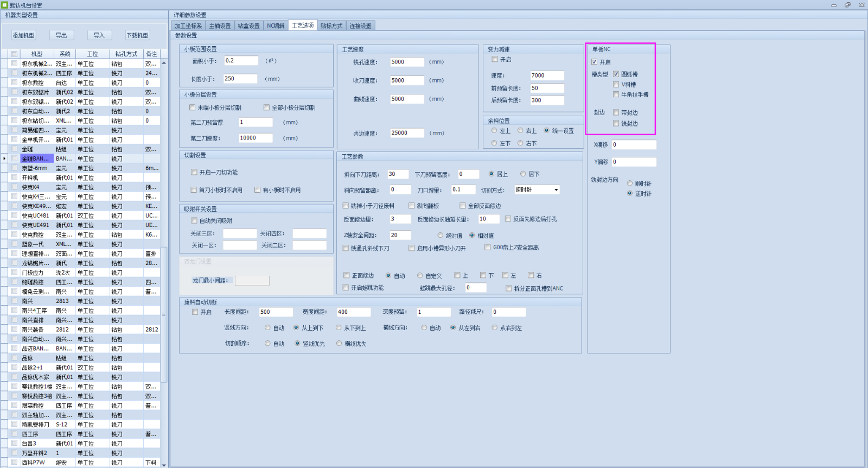
Task: Switch to the 主轴设置 tab
Action: tap(220, 26)
